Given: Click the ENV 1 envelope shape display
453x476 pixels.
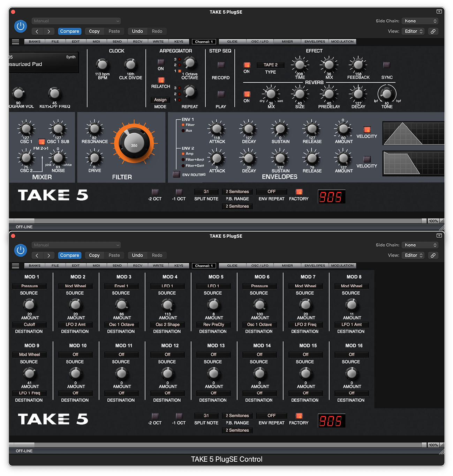Looking at the screenshot, I should point(413,133).
